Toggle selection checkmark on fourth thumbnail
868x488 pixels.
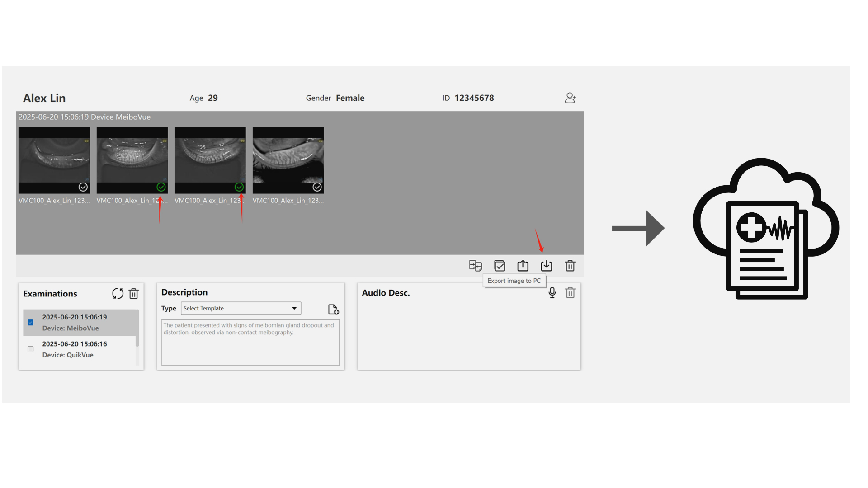(x=317, y=187)
